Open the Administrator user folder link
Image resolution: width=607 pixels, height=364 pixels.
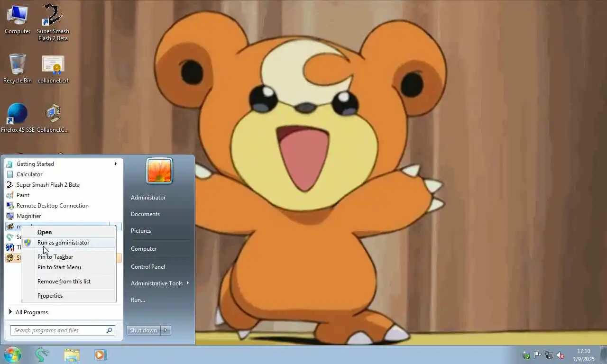[148, 198]
